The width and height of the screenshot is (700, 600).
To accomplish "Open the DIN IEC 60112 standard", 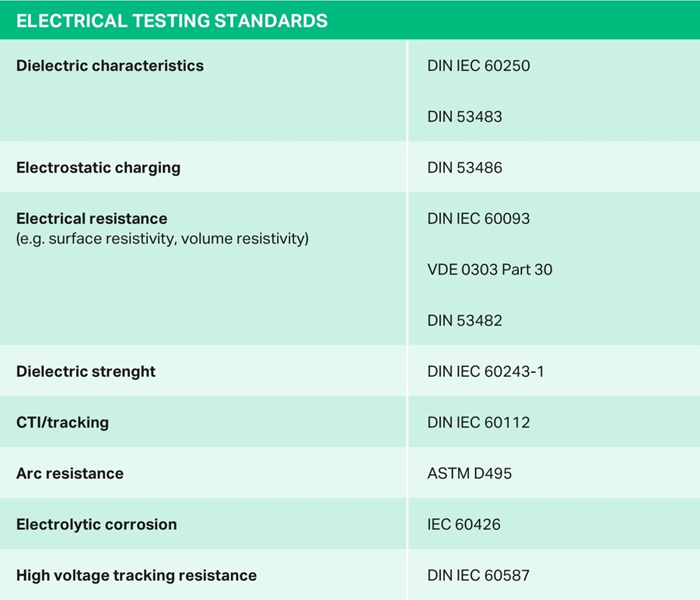I will (478, 423).
